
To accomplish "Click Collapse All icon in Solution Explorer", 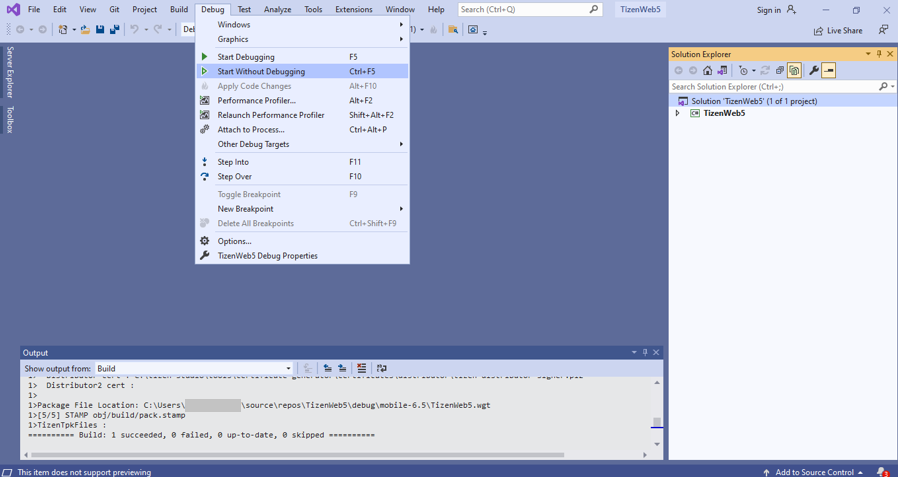I will pos(780,71).
